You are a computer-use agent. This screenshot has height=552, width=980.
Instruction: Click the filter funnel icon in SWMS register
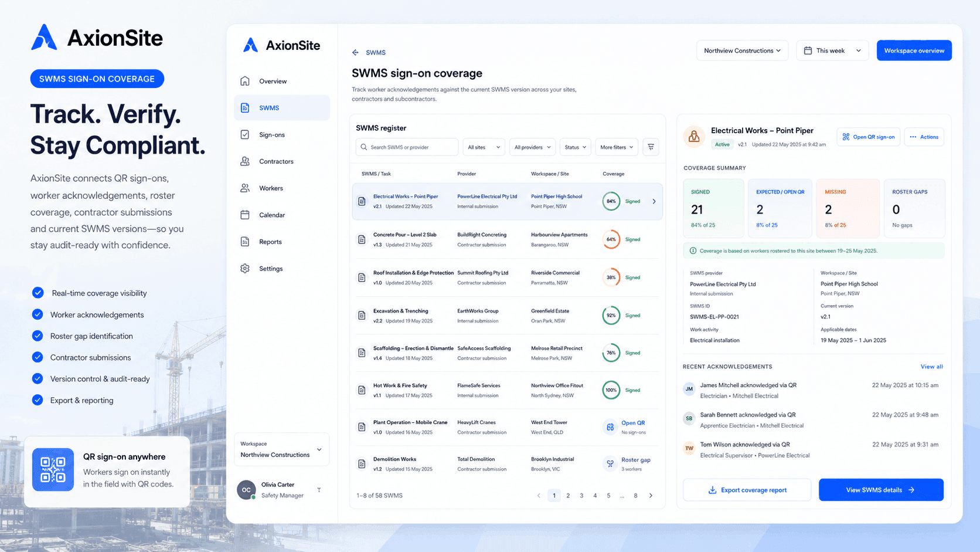tap(651, 147)
